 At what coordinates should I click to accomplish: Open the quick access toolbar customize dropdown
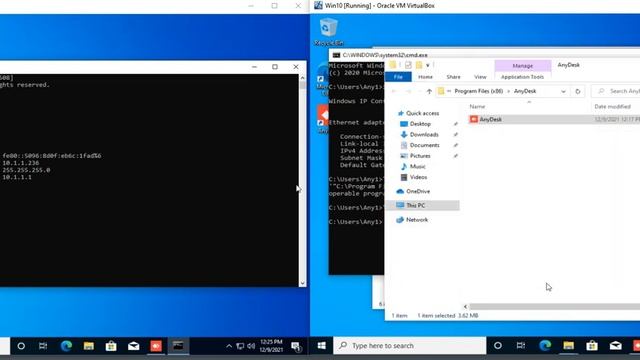(428, 65)
